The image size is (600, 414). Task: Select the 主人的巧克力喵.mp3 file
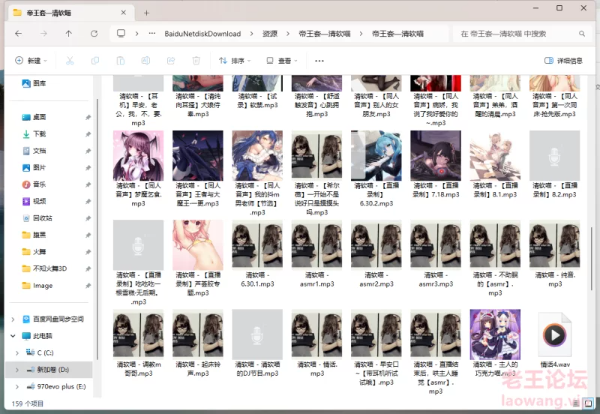pos(495,344)
